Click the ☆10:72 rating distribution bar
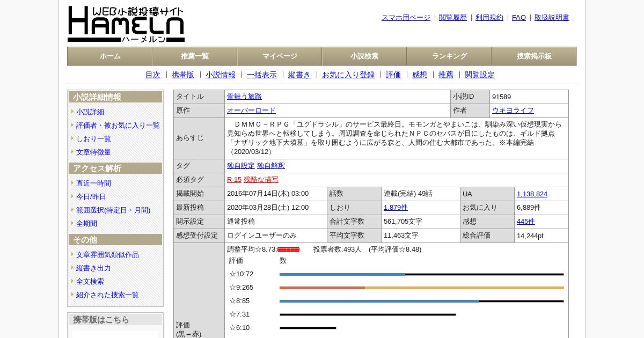The width and height of the screenshot is (644, 338). (421, 274)
